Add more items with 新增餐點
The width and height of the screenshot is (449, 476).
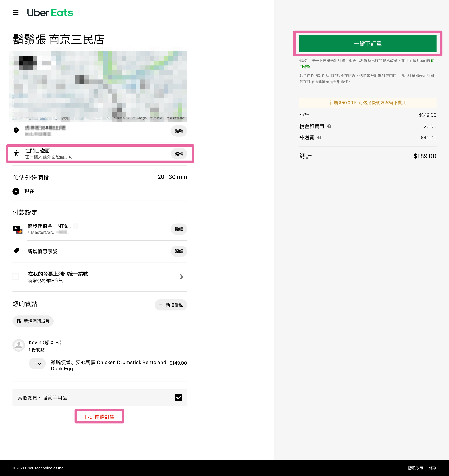pos(171,305)
